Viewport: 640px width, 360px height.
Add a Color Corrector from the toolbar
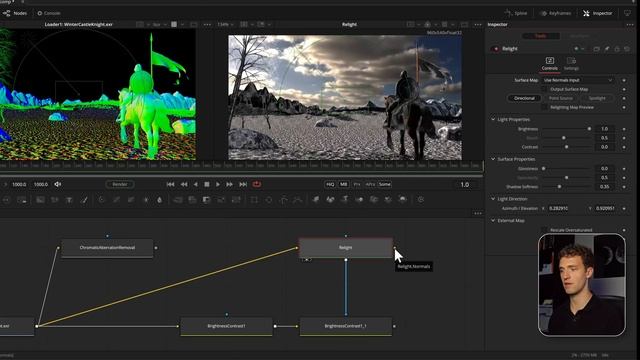(x=102, y=200)
